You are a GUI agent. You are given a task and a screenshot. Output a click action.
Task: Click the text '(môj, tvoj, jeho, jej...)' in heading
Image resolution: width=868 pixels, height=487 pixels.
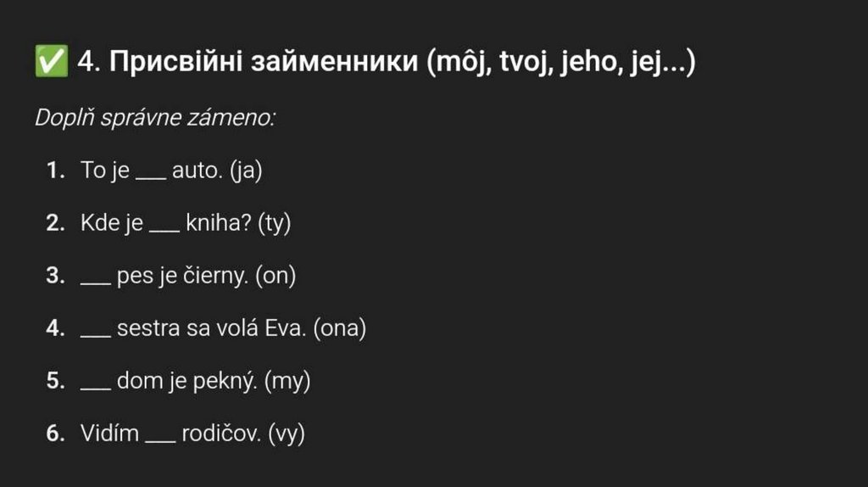point(562,63)
